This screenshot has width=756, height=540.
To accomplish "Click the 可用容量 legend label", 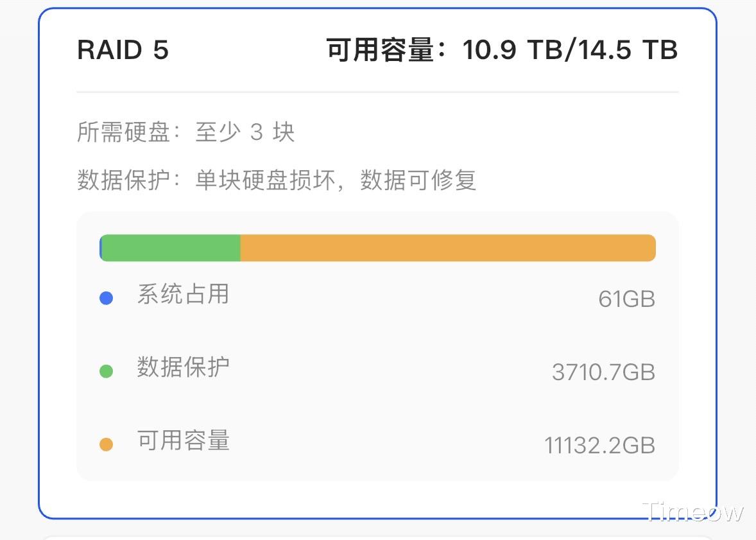I will tap(183, 440).
